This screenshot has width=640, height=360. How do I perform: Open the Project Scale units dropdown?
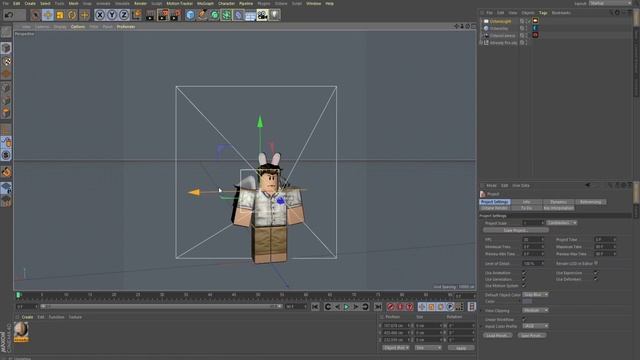562,223
